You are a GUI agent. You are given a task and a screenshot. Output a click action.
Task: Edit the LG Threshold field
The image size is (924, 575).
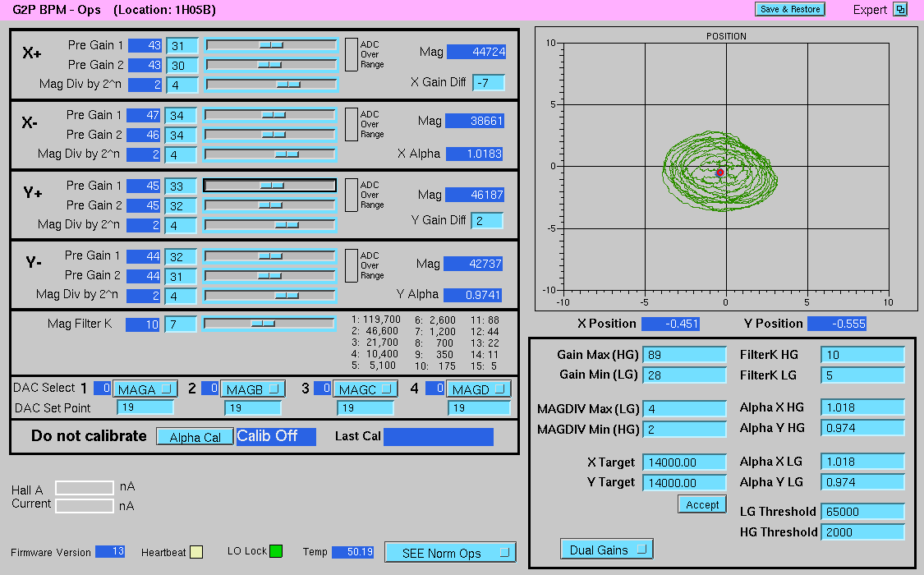[x=862, y=512]
